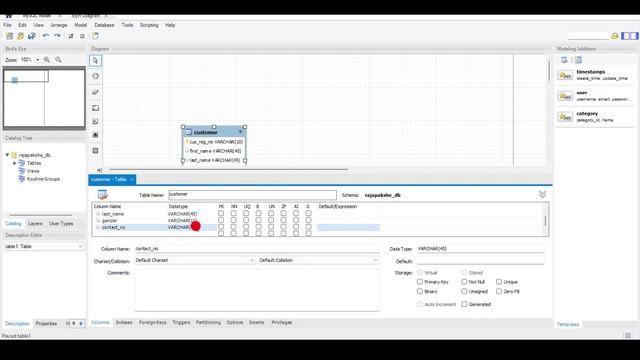Image resolution: width=640 pixels, height=360 pixels.
Task: Toggle the align-to-grid square icon
Action: click(x=82, y=36)
